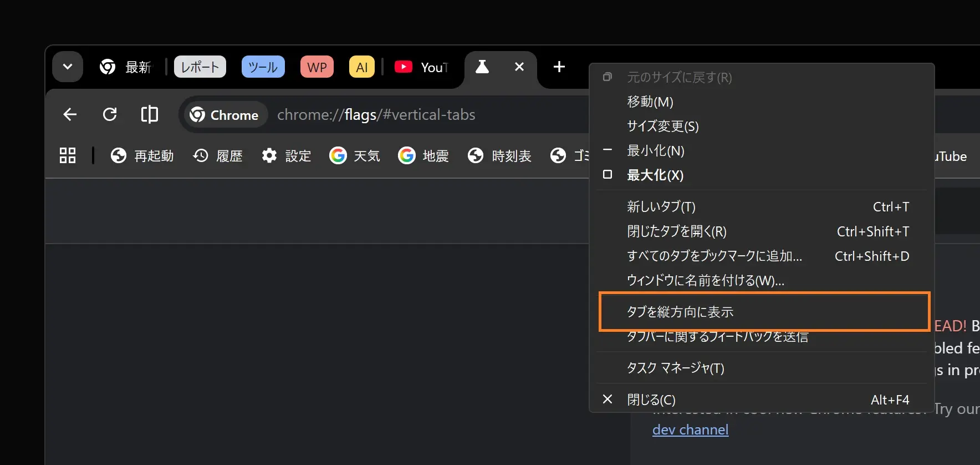Open the tab search dropdown chevron
The image size is (980, 465).
click(68, 67)
